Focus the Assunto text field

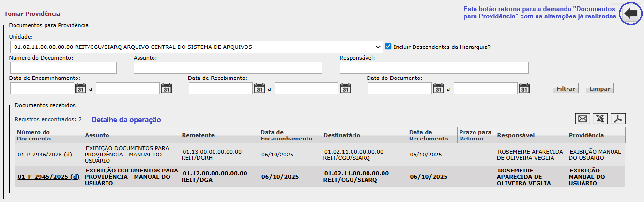[228, 67]
